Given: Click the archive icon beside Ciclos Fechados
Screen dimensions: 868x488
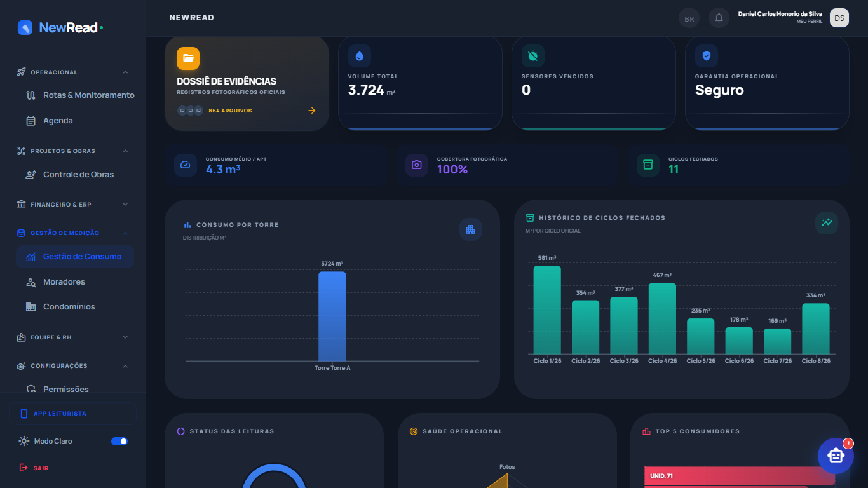Looking at the screenshot, I should pyautogui.click(x=648, y=165).
